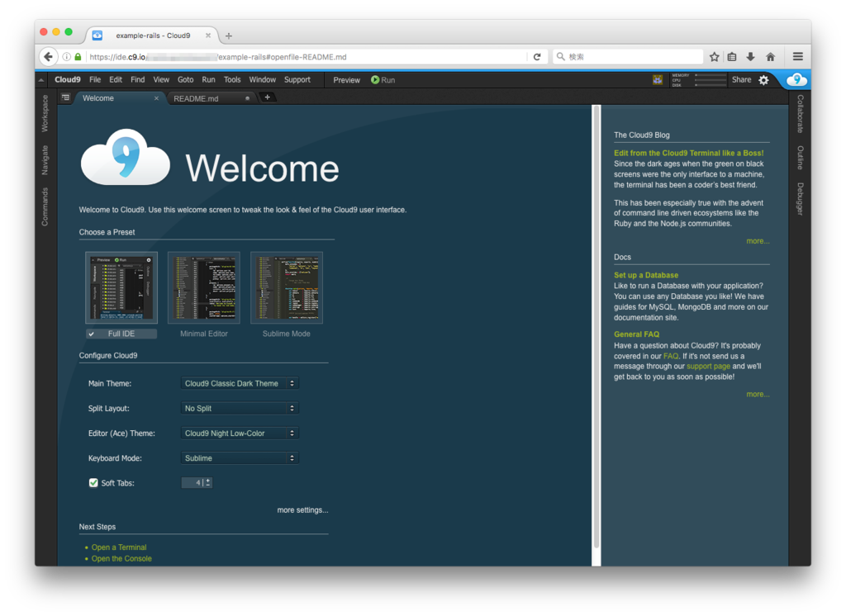
Task: Open the browser hamburger menu
Action: click(x=798, y=57)
